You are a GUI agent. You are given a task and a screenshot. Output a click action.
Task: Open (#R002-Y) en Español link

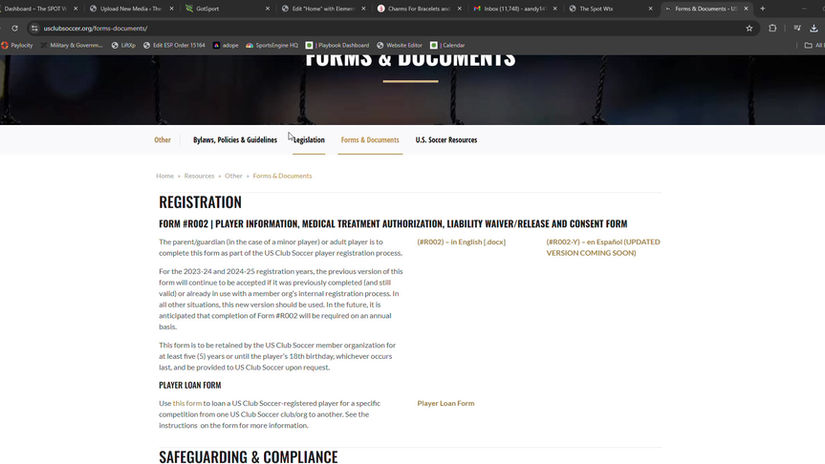tap(603, 247)
